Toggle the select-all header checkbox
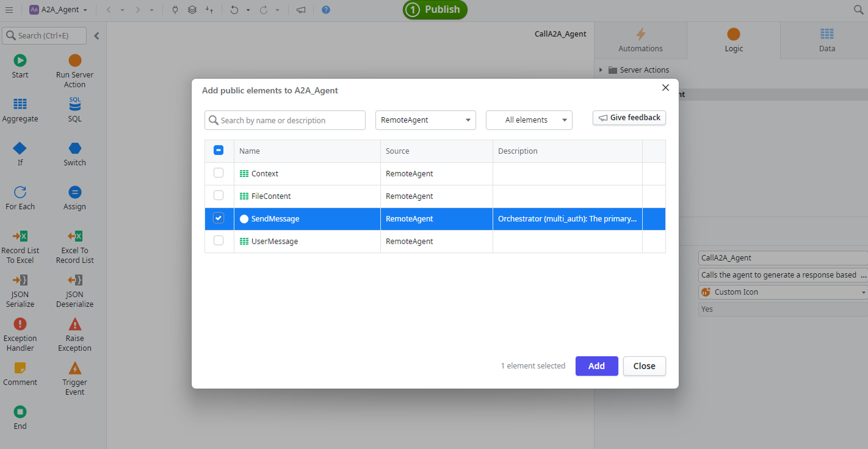 (219, 151)
